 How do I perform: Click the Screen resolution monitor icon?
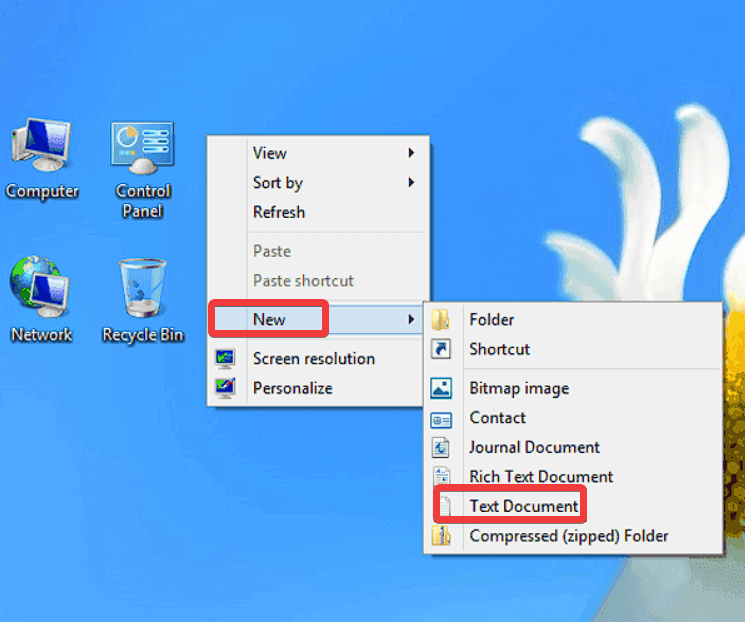tap(226, 358)
